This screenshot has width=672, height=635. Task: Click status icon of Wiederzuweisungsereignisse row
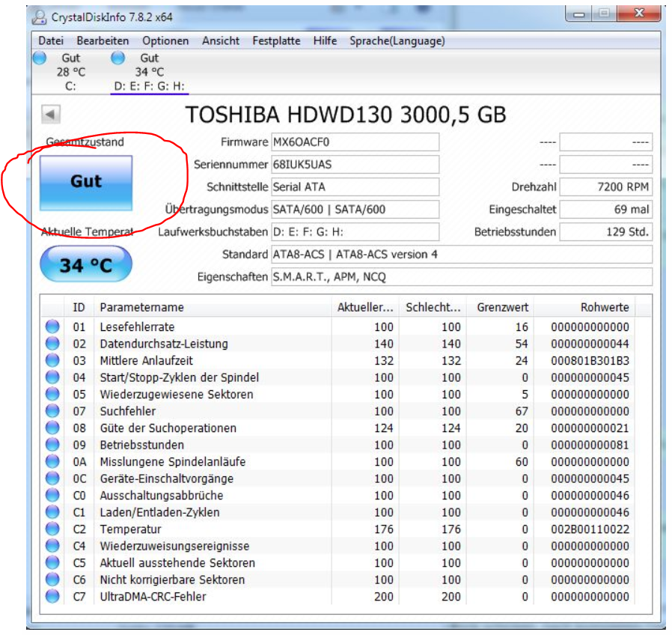52,546
